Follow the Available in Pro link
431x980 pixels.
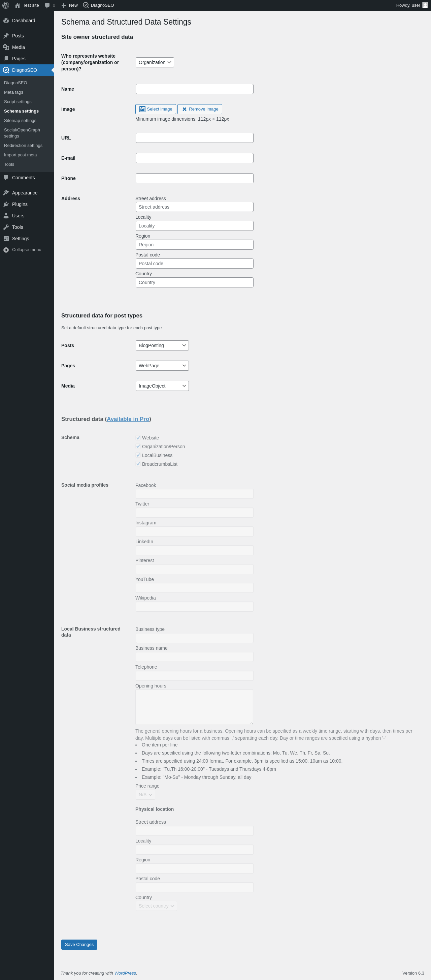128,419
